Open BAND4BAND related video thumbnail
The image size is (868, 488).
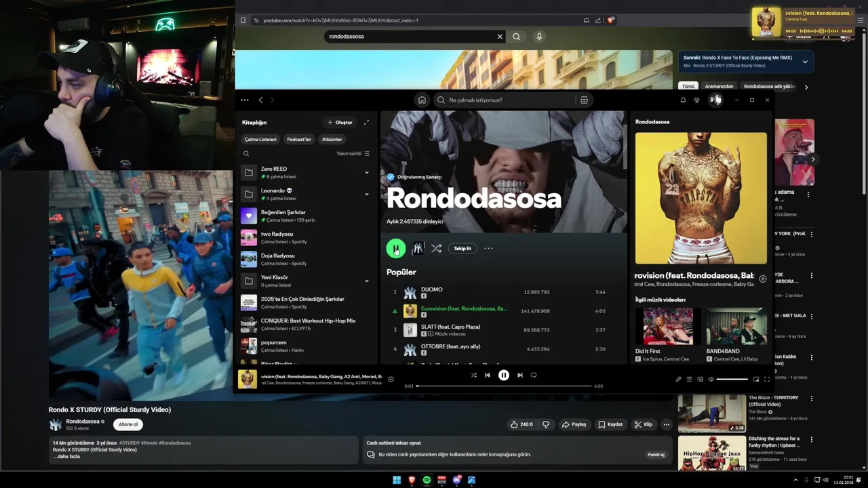(736, 326)
